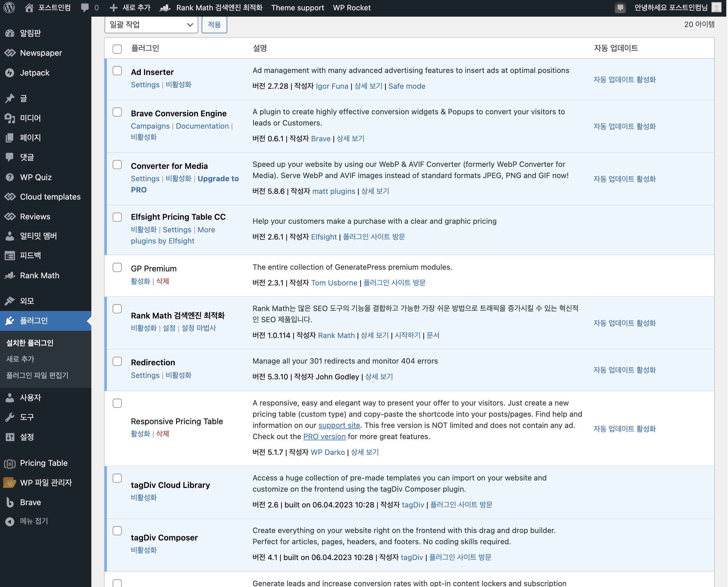
Task: Click the notification bubble icon near user greeting
Action: [620, 7]
